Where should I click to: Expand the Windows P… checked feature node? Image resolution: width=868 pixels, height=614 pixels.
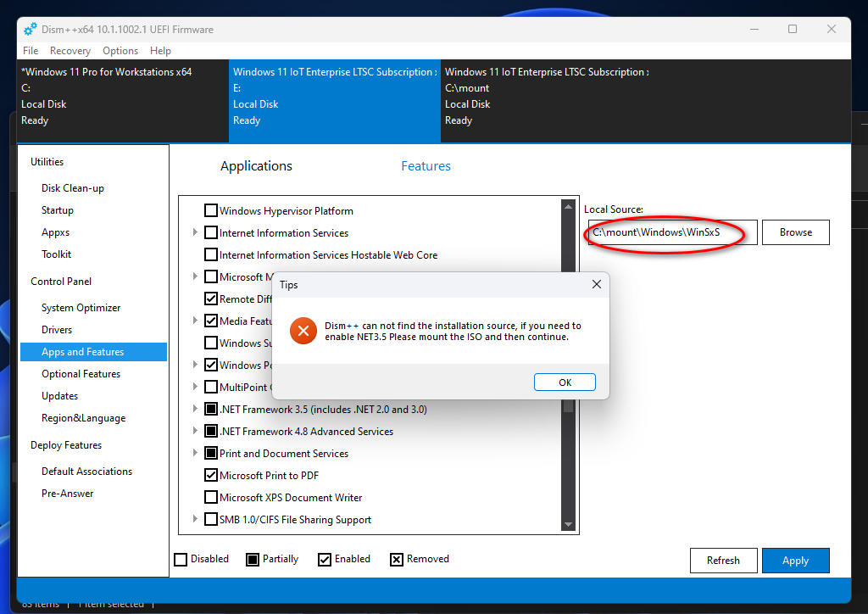tap(195, 365)
